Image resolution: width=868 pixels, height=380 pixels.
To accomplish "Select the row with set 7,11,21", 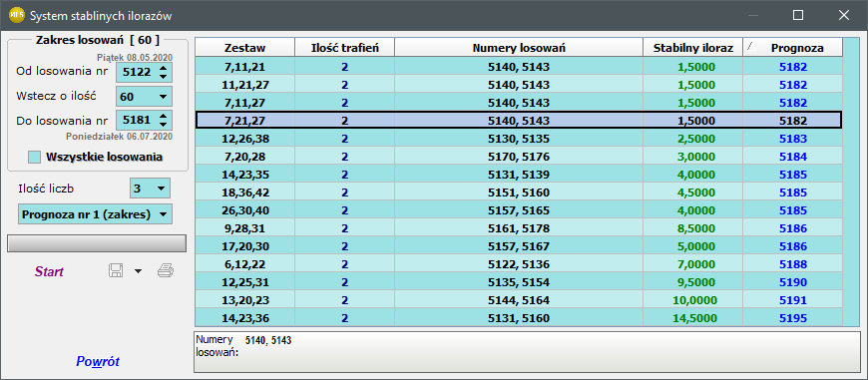I will (519, 67).
